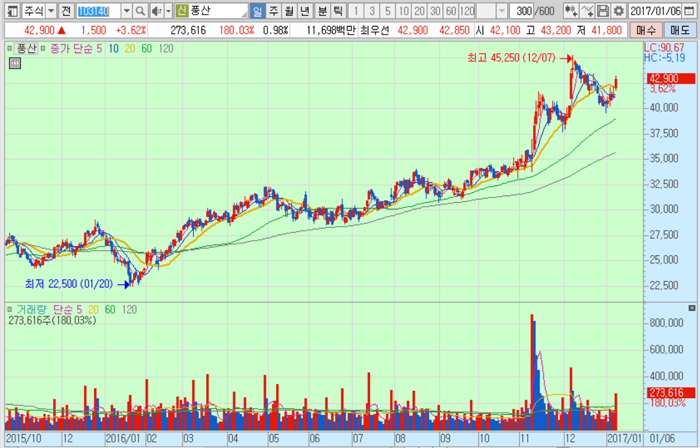
Task: Click the small grid icon under 풍산 label
Action: [x=14, y=64]
